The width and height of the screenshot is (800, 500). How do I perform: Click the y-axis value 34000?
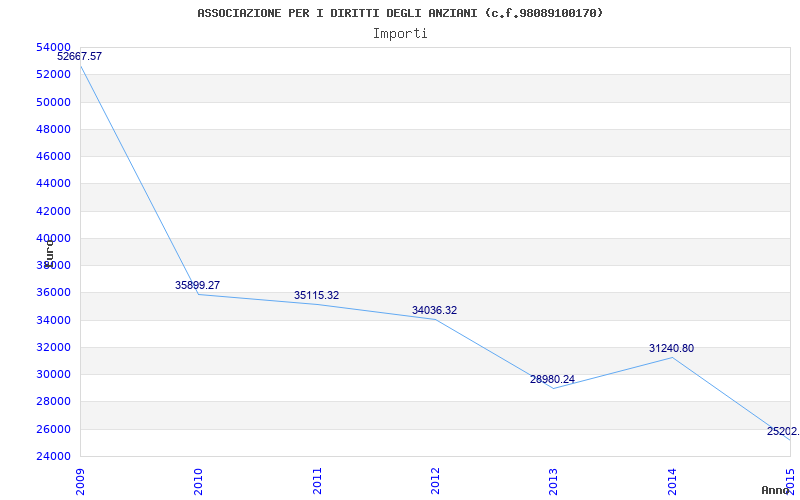pos(54,320)
